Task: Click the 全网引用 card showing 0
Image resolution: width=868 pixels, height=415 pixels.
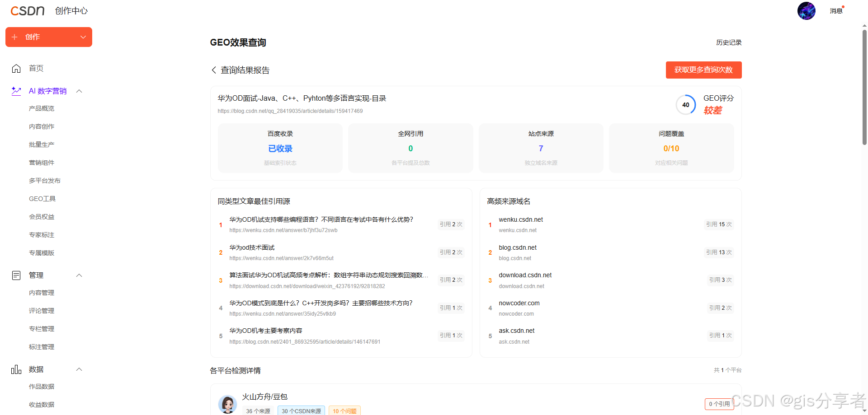Action: (x=410, y=148)
